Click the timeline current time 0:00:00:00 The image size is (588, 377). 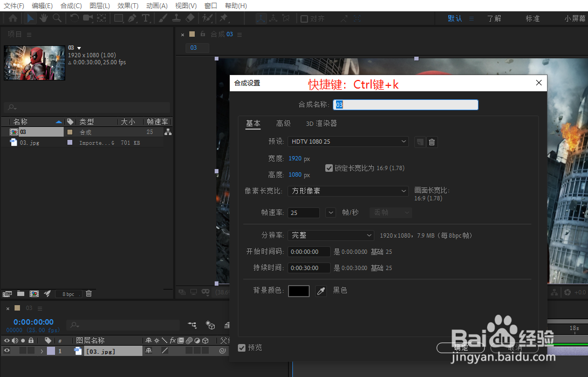click(33, 322)
